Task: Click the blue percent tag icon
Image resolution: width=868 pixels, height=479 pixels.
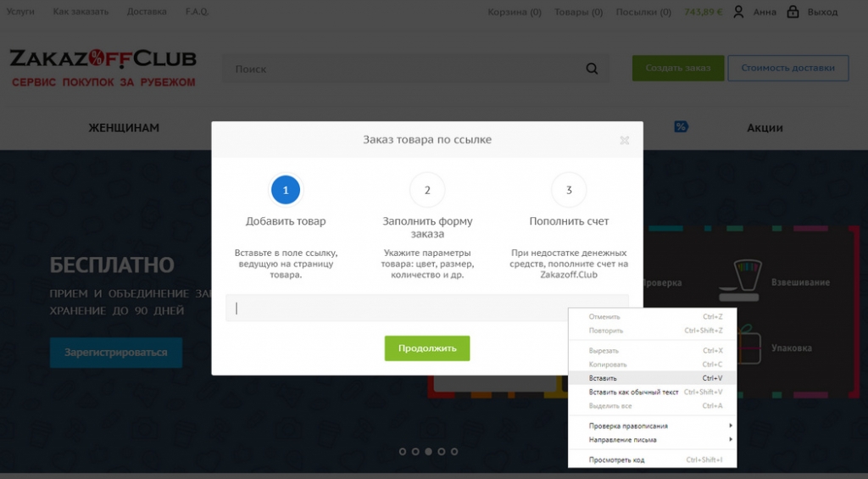Action: tap(681, 127)
